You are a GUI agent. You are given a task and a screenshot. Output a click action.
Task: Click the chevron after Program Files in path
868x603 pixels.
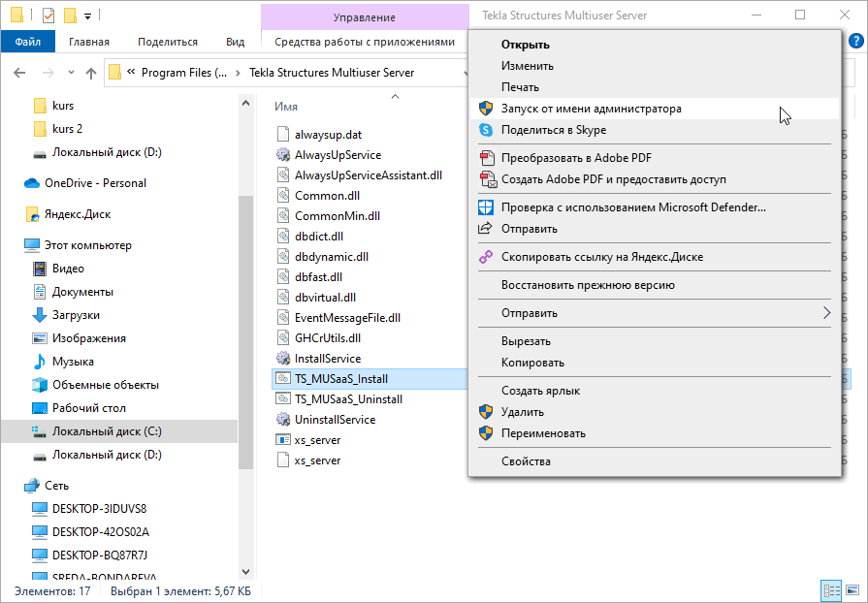click(238, 73)
